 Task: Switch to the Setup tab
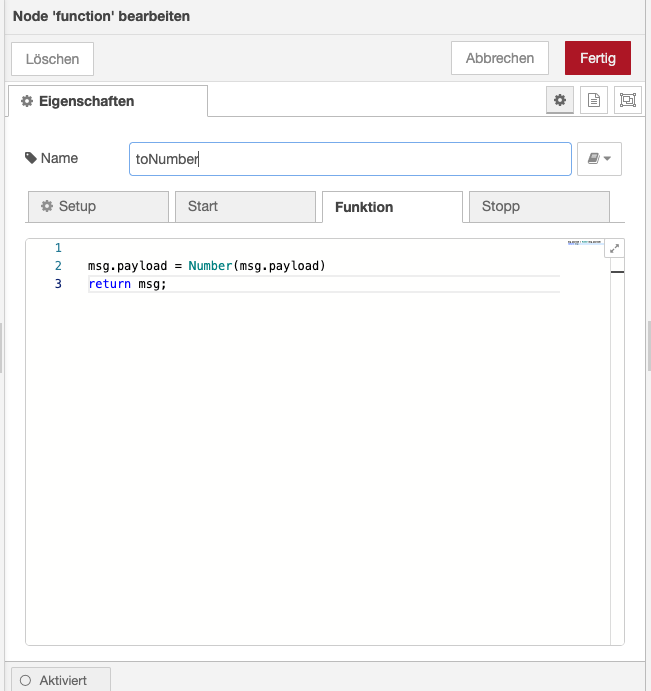tap(98, 206)
